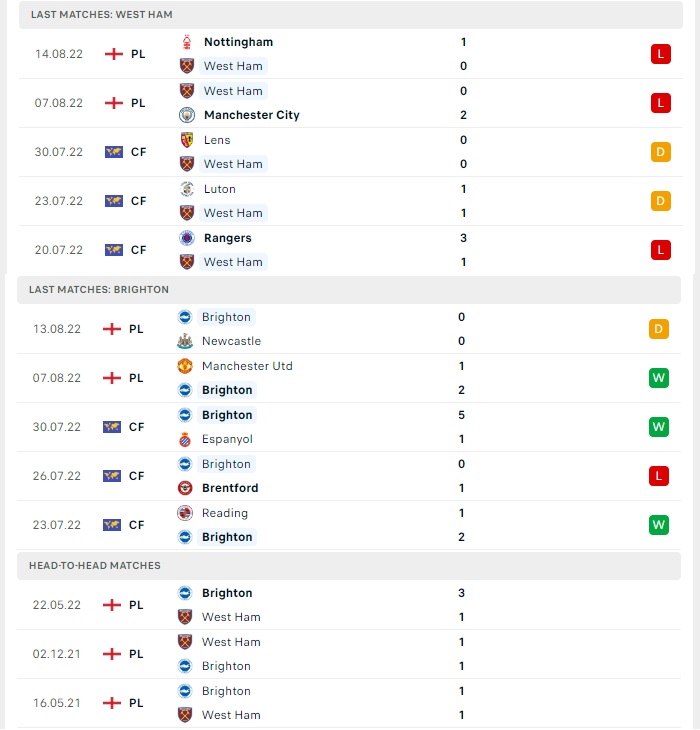Click the Manchester City club crest
700x730 pixels.
pyautogui.click(x=187, y=115)
